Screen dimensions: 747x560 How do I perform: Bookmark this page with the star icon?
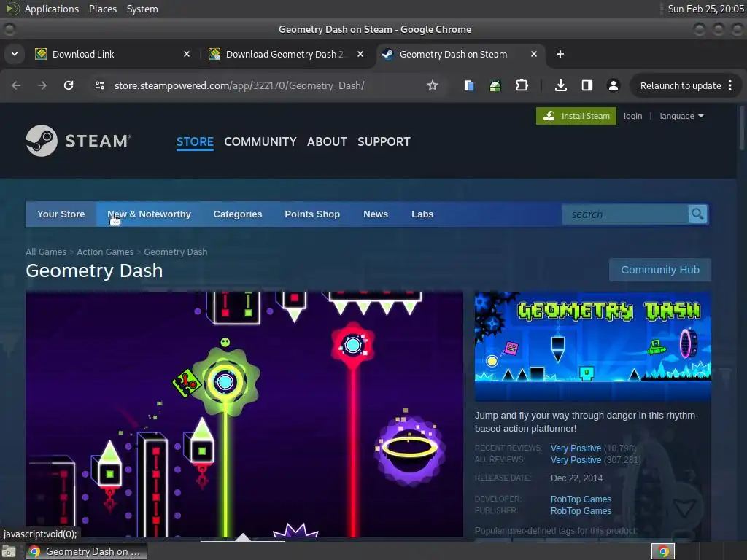(432, 85)
